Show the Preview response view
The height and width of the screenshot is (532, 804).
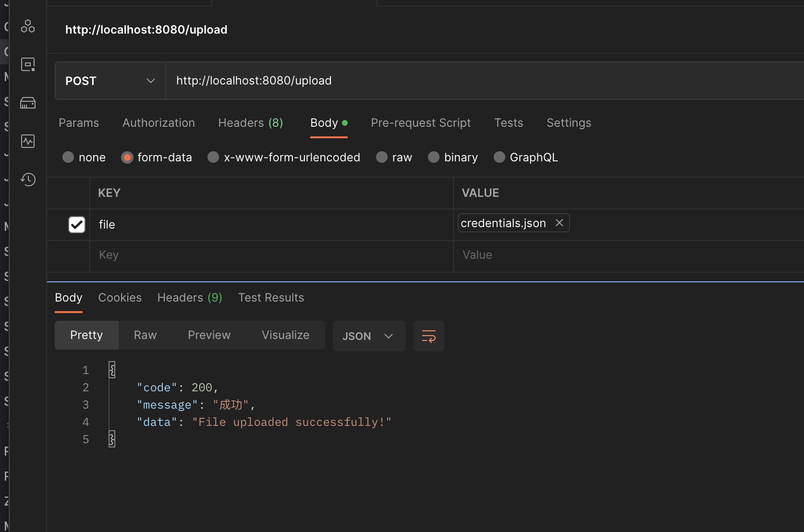209,335
